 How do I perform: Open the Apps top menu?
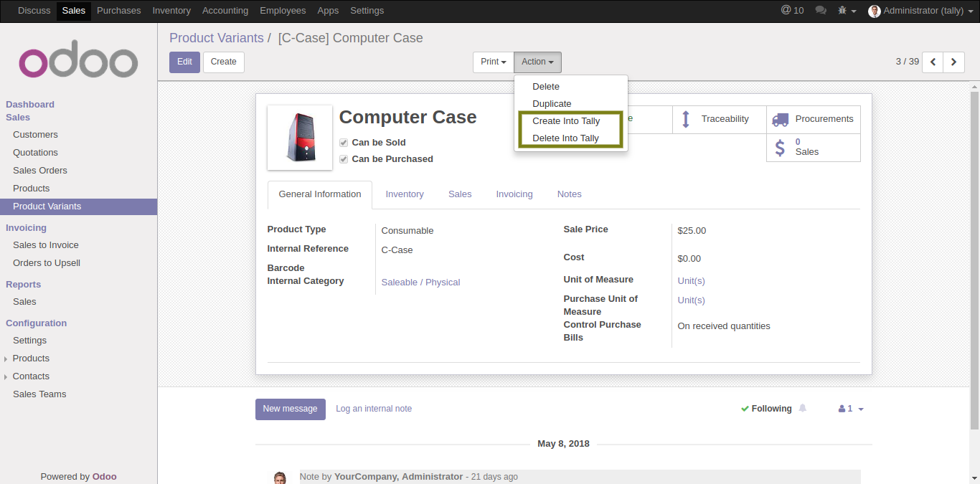[x=328, y=11]
